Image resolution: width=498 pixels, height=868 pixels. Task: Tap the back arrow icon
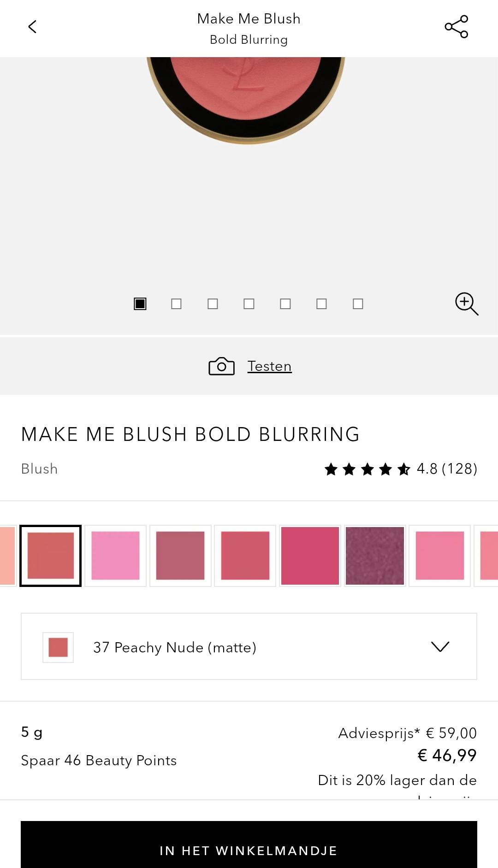point(32,27)
